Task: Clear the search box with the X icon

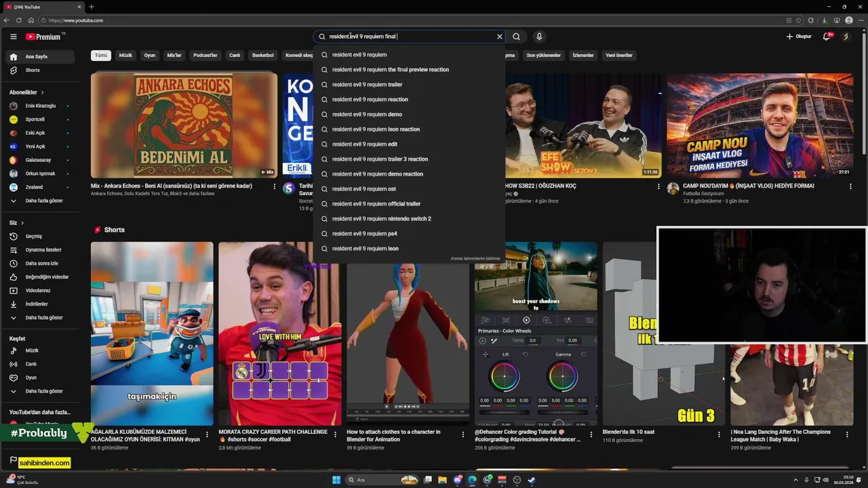Action: point(500,37)
